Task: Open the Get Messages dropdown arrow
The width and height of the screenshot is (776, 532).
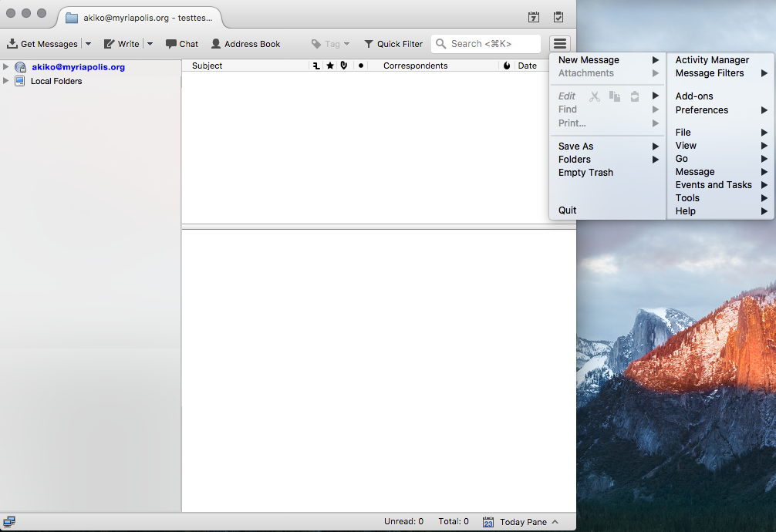Action: (x=87, y=43)
